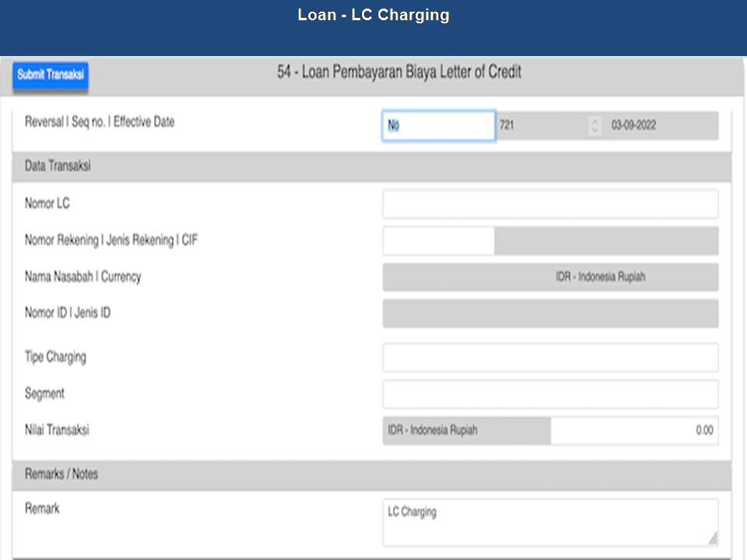This screenshot has width=747, height=560.
Task: Click the Loan - LC Charging page title
Action: point(373,15)
